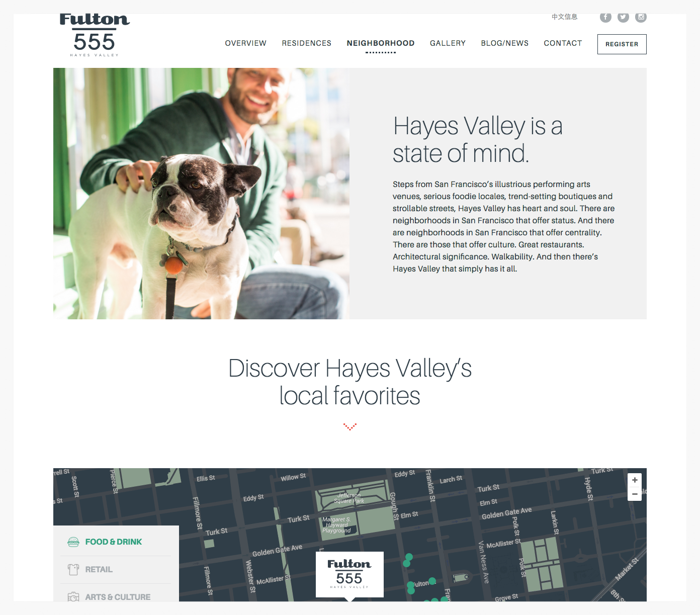Open the Twitter social icon

pos(623,17)
